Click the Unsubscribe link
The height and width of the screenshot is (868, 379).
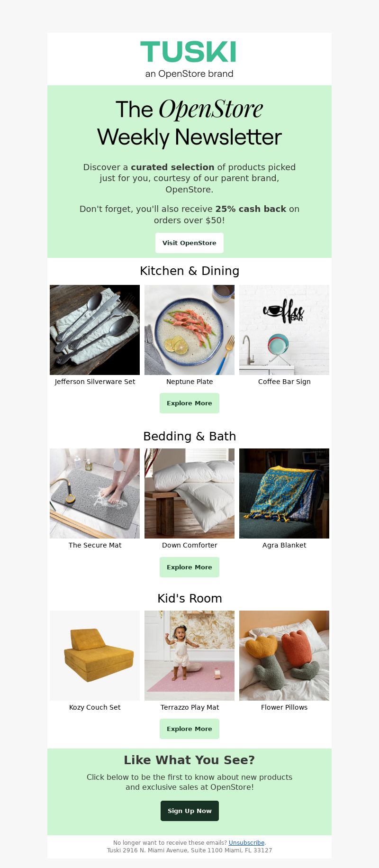(246, 842)
